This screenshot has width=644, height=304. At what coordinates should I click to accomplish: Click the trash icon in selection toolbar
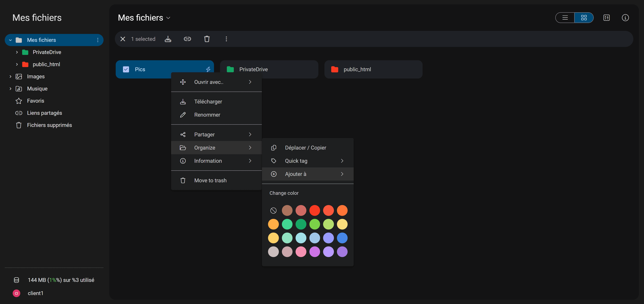coord(207,39)
